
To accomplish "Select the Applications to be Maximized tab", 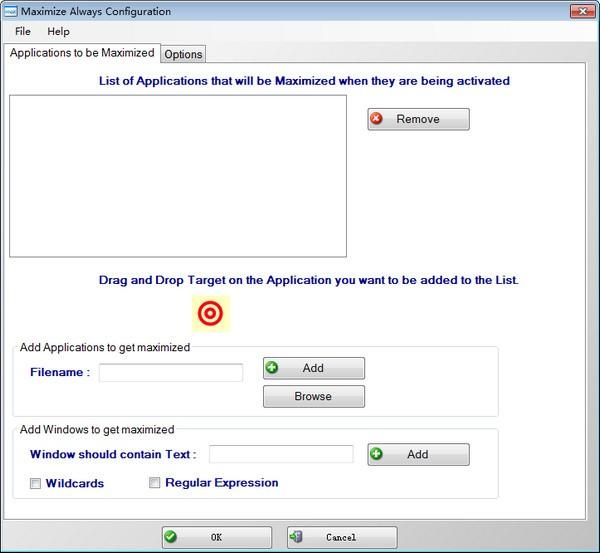I will tap(82, 53).
